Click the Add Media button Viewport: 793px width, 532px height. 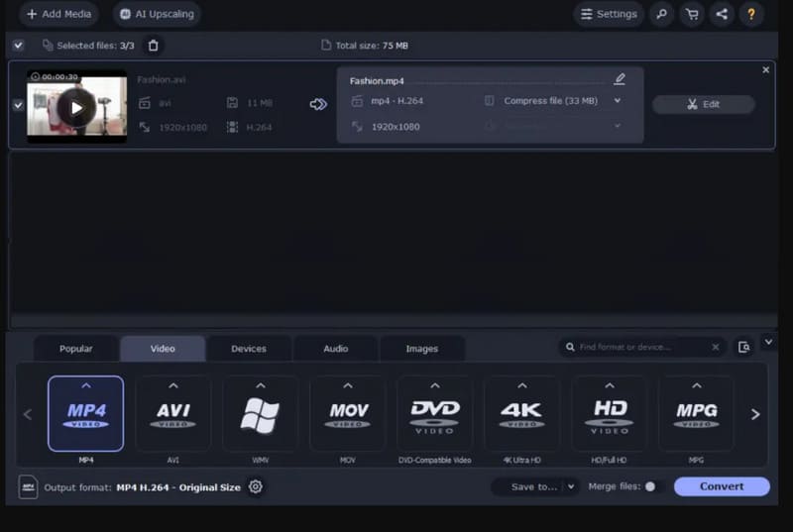58,14
